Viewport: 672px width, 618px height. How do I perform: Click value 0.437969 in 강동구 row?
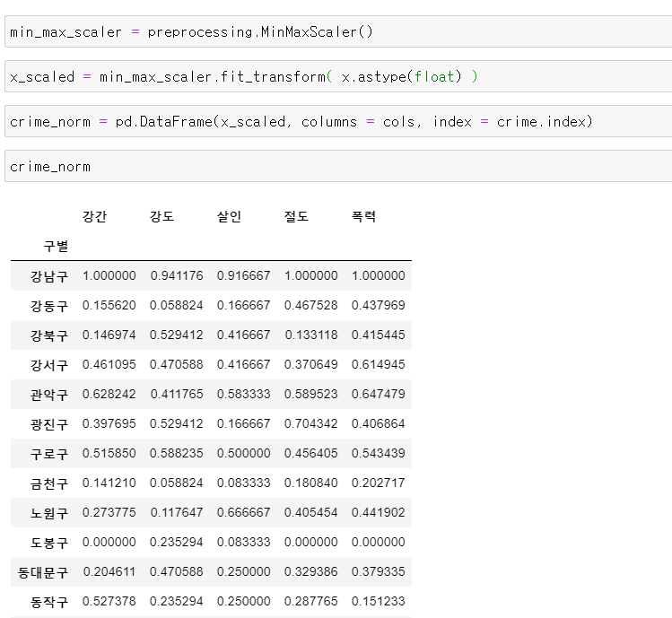pyautogui.click(x=379, y=305)
